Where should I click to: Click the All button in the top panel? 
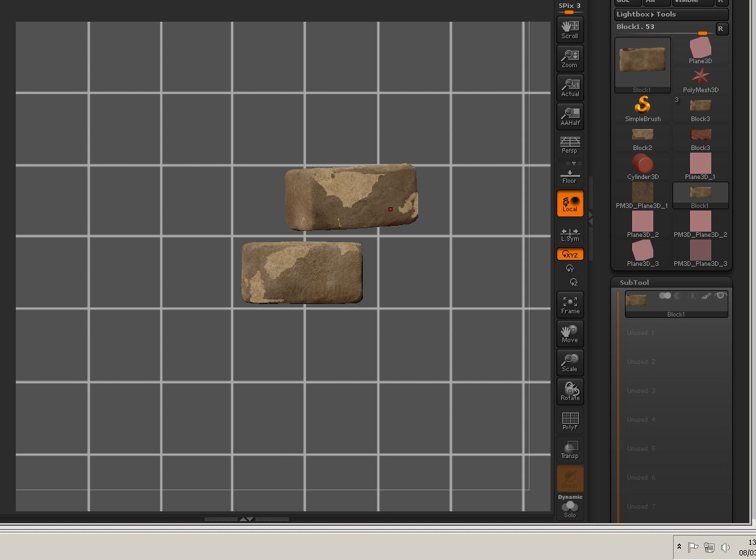[x=657, y=2]
